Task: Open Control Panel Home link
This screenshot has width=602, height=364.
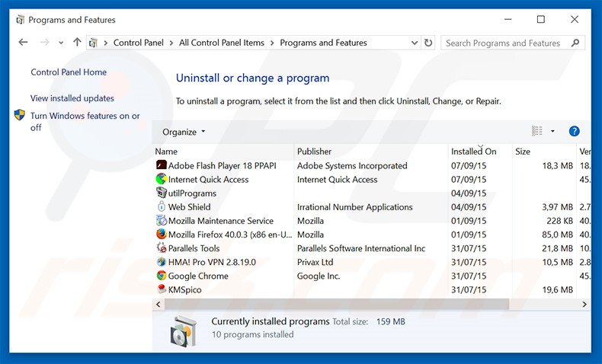Action: pyautogui.click(x=69, y=72)
